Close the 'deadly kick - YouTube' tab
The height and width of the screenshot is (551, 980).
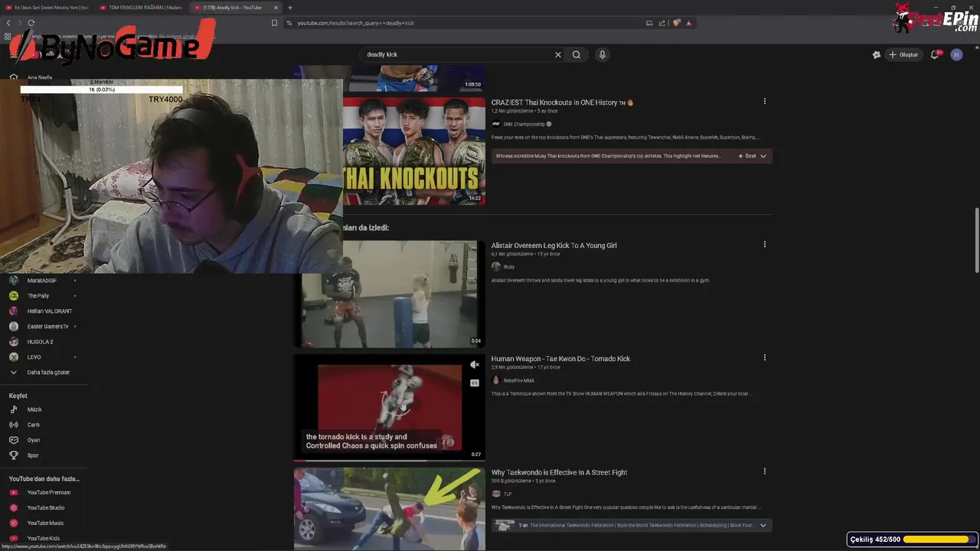[x=276, y=8]
